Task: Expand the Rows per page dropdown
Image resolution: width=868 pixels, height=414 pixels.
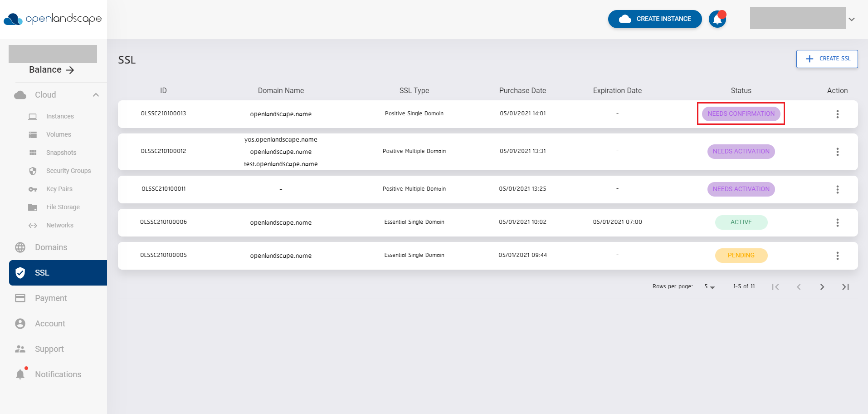Action: point(709,286)
